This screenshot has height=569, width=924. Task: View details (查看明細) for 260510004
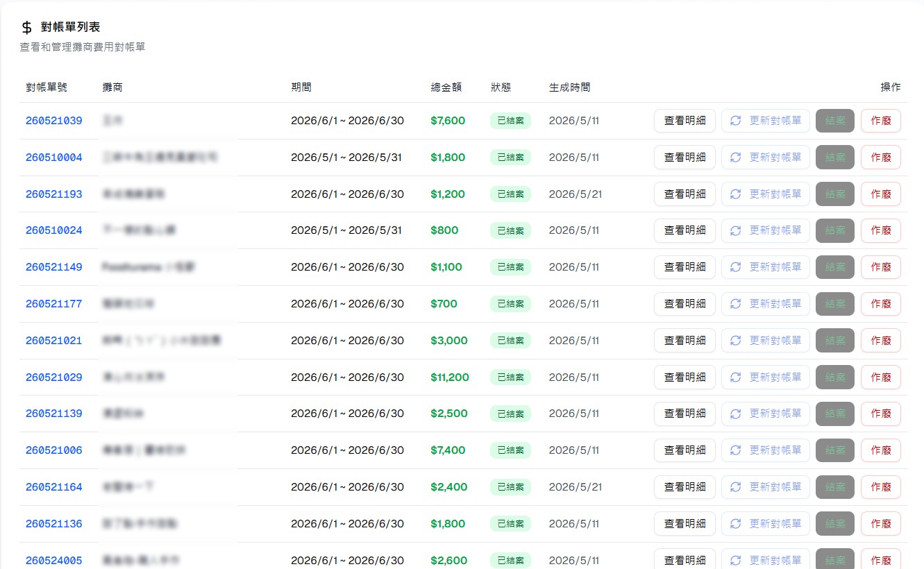click(684, 158)
